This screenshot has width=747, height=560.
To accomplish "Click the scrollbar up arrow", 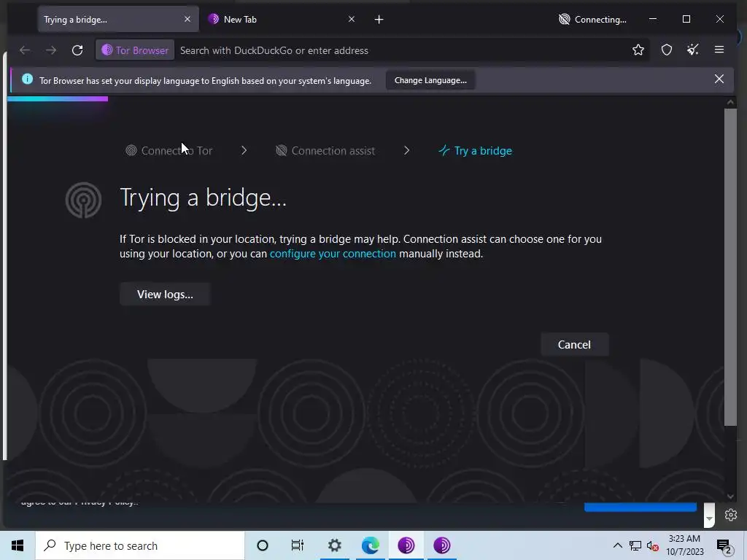I will click(730, 102).
